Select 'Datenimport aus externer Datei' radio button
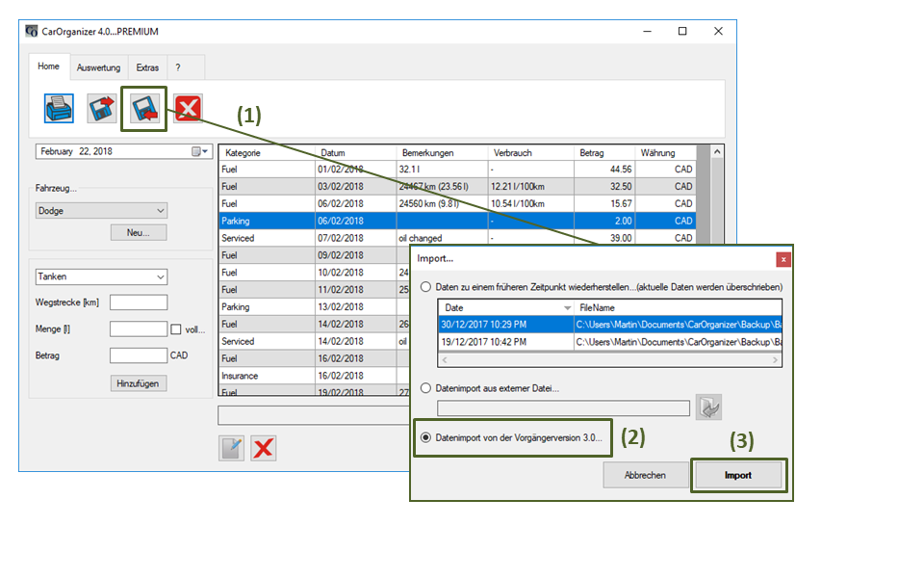 pos(426,388)
